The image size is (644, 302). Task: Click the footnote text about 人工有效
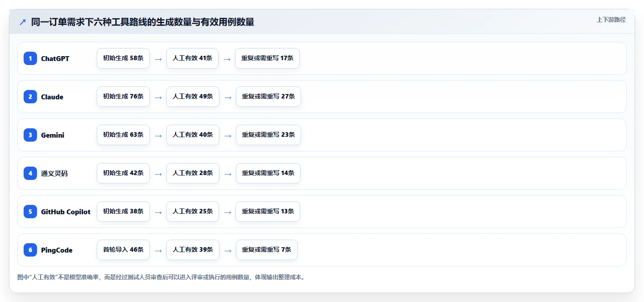(x=161, y=277)
